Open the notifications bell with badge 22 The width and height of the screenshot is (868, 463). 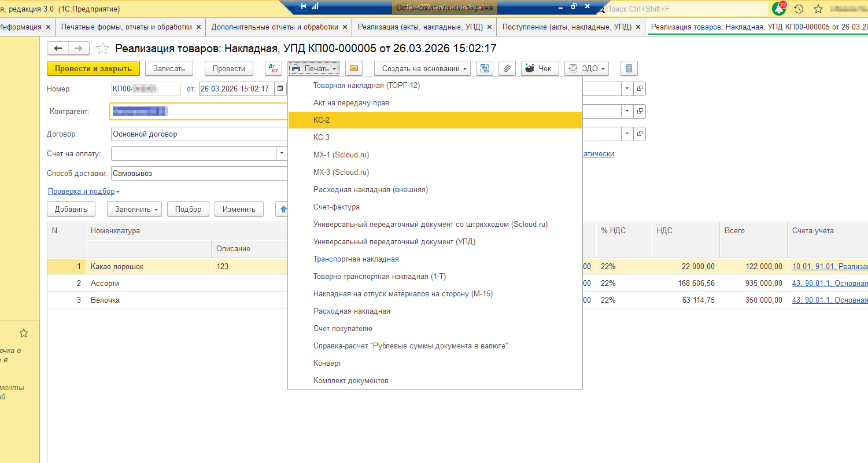coord(779,9)
